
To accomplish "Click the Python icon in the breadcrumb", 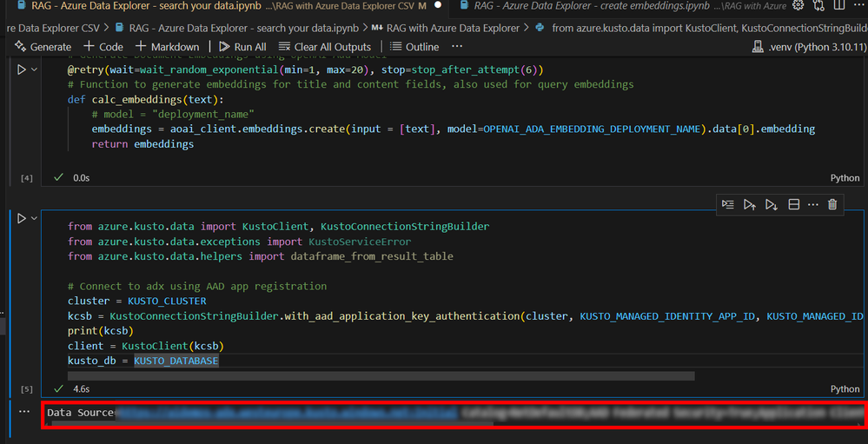I will [540, 28].
